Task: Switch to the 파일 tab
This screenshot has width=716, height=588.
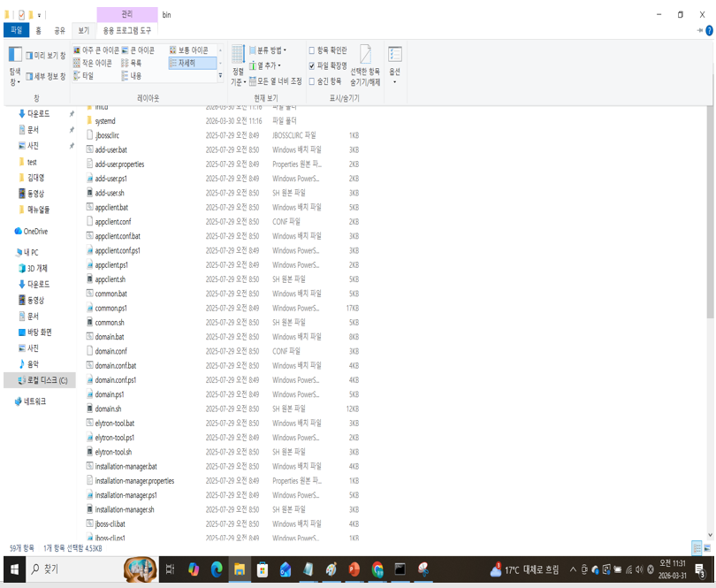Action: coord(17,30)
